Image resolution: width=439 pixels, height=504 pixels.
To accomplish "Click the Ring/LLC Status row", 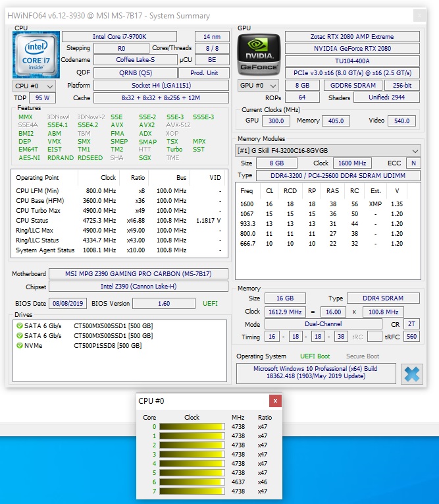I will pos(118,240).
